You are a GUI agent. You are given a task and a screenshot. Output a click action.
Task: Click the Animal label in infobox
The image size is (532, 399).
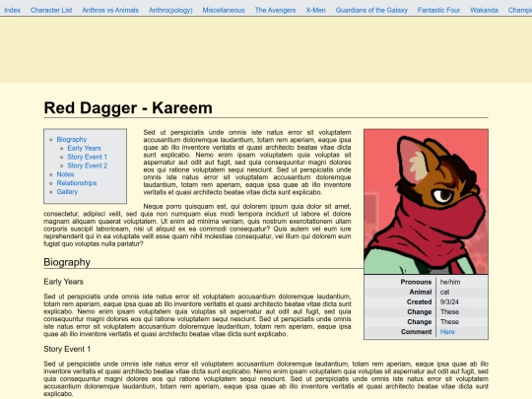(x=421, y=293)
